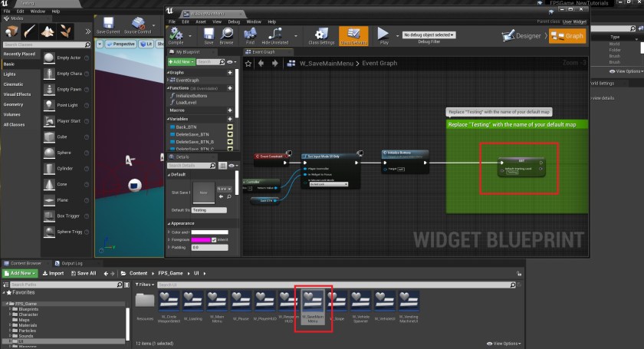Toggle visibility of the Back_BTN variable
Screen dimensions: 644x349
click(230, 127)
